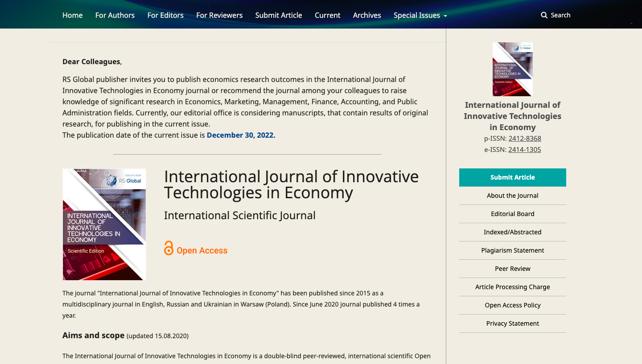Click the sidebar journal name heading

coord(513,116)
